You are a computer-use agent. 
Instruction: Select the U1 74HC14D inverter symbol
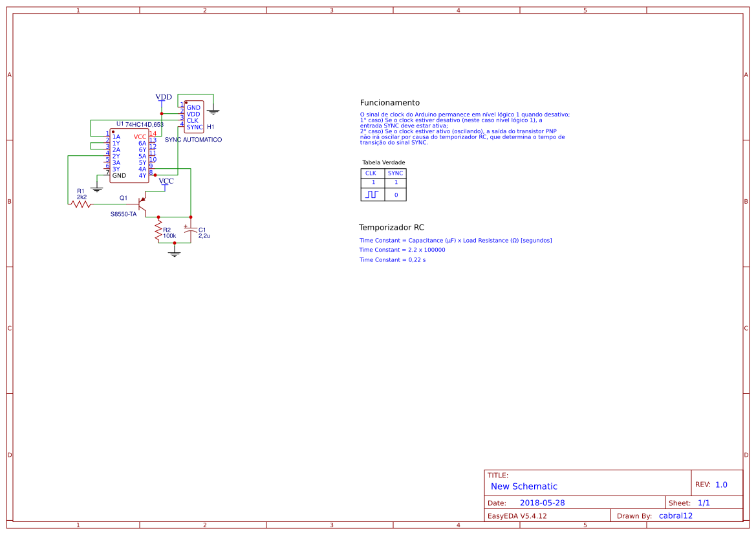(x=130, y=154)
